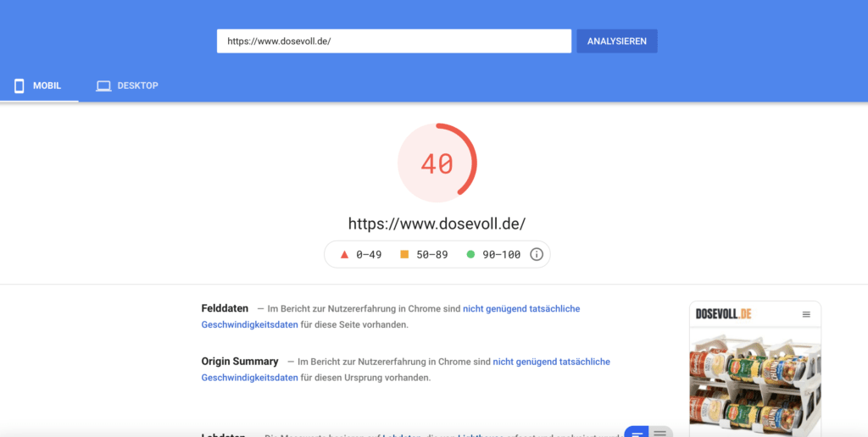Click the info icon beside score legend

[537, 254]
